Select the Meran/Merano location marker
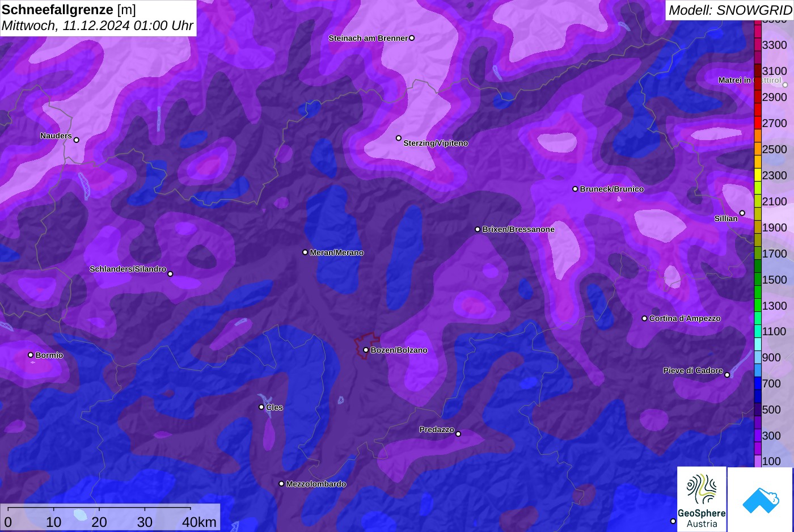 pyautogui.click(x=305, y=252)
